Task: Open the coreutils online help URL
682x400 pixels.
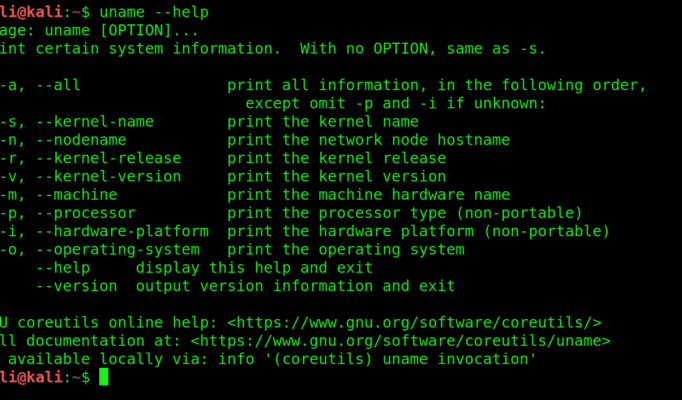Action: click(x=415, y=322)
